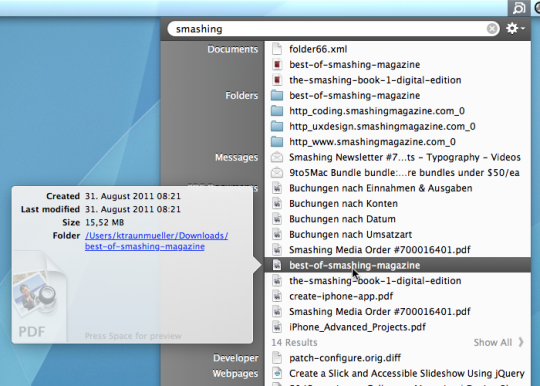The height and width of the screenshot is (386, 540).
Task: Open the gear settings dropdown
Action: 515,28
